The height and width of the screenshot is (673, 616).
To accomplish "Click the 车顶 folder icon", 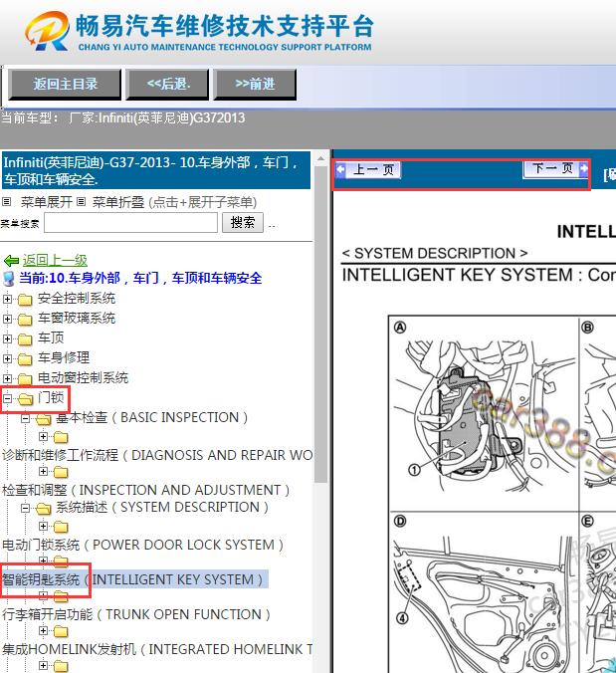I will tap(25, 339).
